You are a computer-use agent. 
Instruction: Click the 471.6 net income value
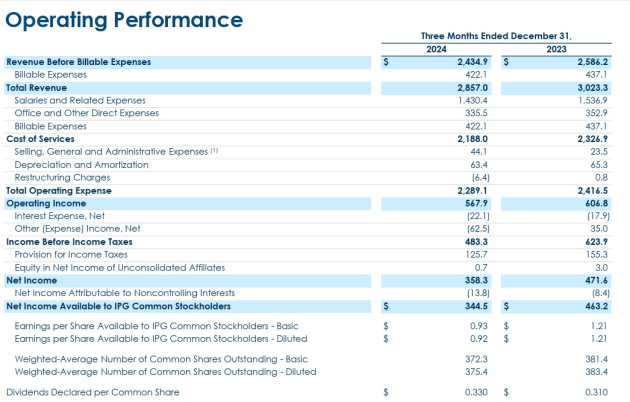pyautogui.click(x=597, y=280)
